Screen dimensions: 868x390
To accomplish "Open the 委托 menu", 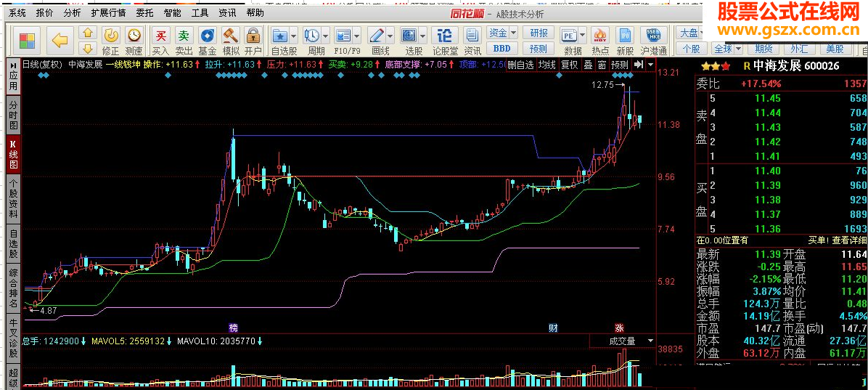I will 145,13.
